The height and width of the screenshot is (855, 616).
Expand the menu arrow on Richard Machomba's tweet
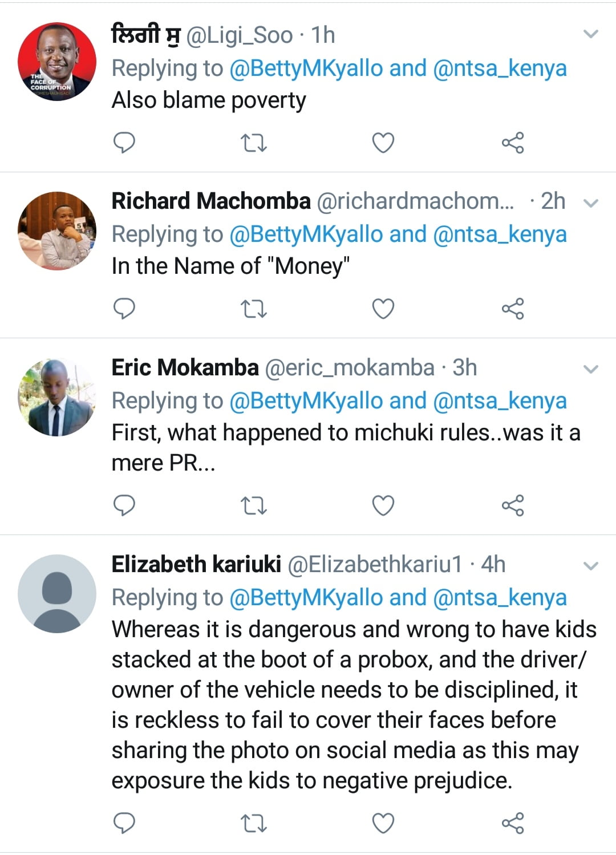point(591,202)
